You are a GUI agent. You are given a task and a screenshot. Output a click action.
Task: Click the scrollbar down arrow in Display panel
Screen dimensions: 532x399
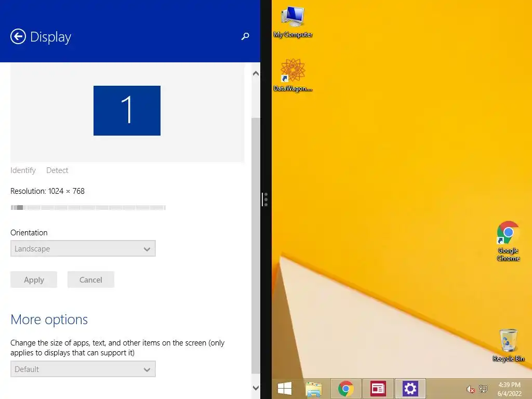256,388
